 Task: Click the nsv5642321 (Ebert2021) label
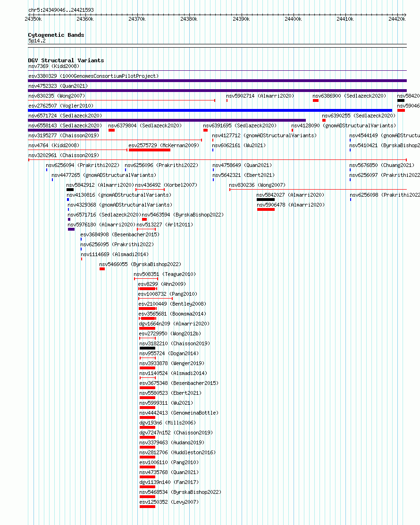pyautogui.click(x=244, y=175)
